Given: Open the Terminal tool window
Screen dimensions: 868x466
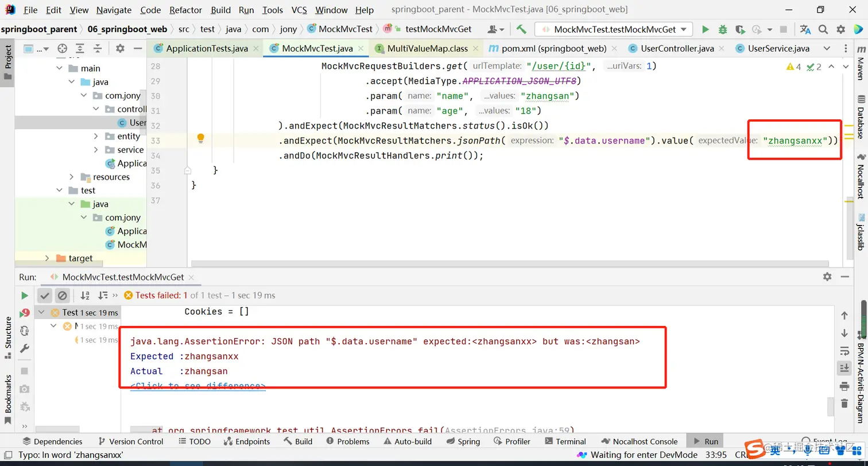Looking at the screenshot, I should point(564,441).
